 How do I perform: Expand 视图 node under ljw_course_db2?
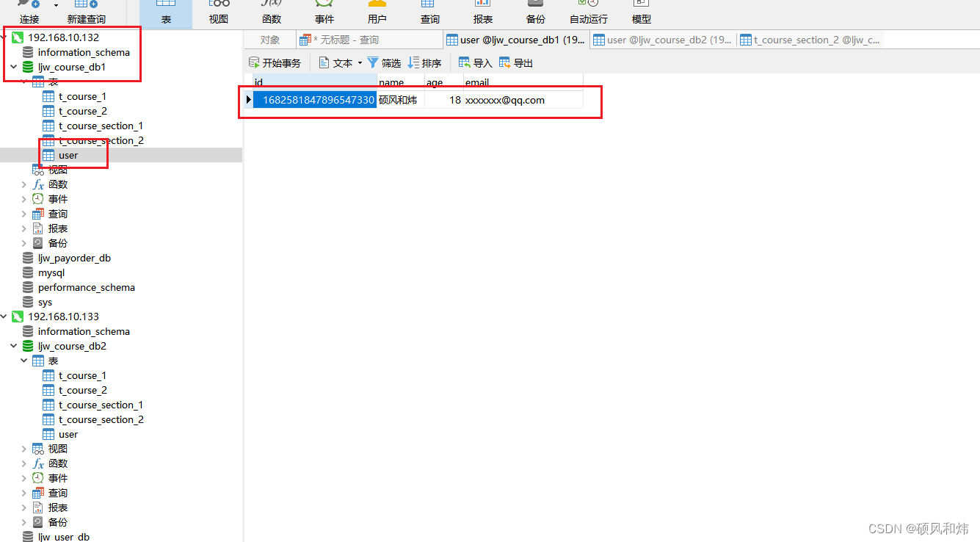point(23,449)
